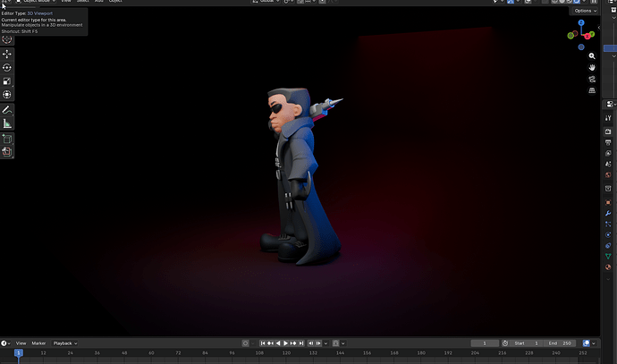Select the Transform tool
This screenshot has width=617, height=364.
click(6, 95)
